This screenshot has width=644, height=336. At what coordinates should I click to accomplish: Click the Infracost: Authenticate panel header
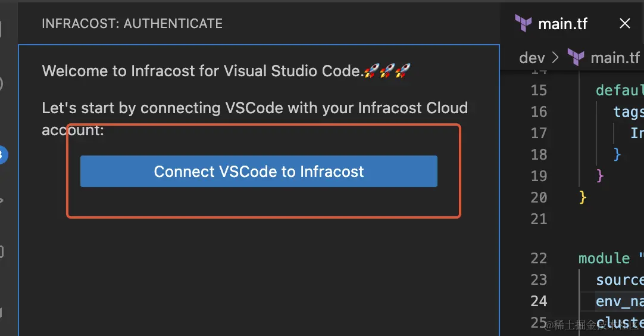click(132, 23)
